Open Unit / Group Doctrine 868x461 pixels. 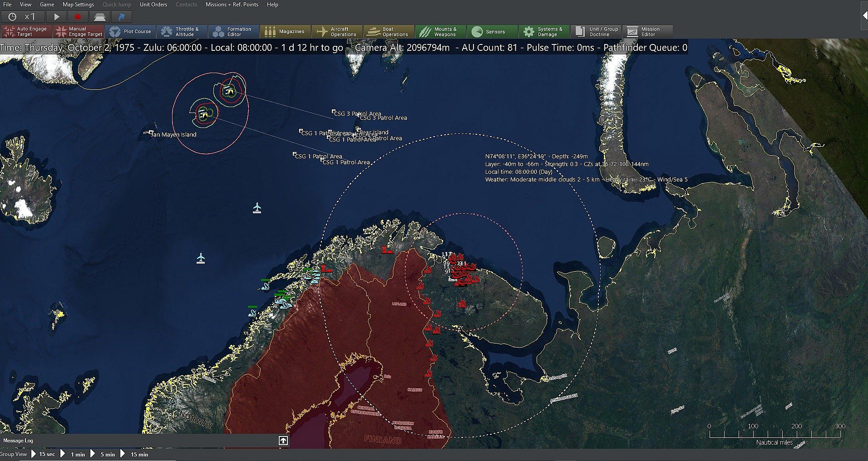(x=596, y=31)
